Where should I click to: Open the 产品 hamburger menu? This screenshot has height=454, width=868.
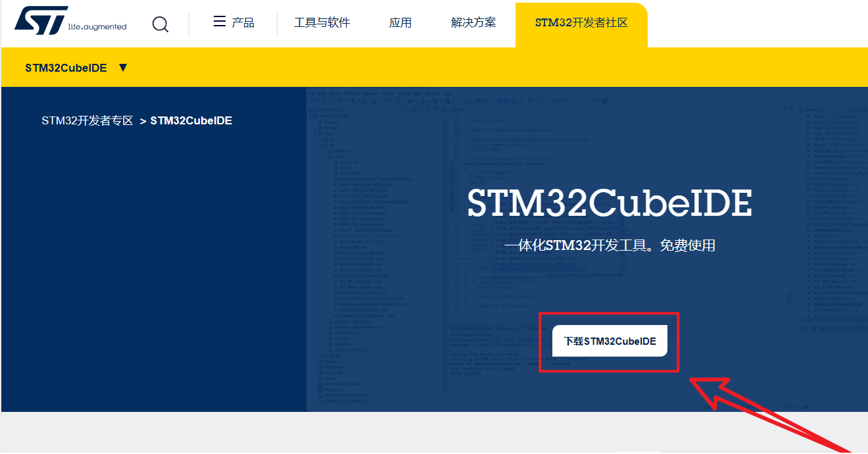[x=234, y=22]
